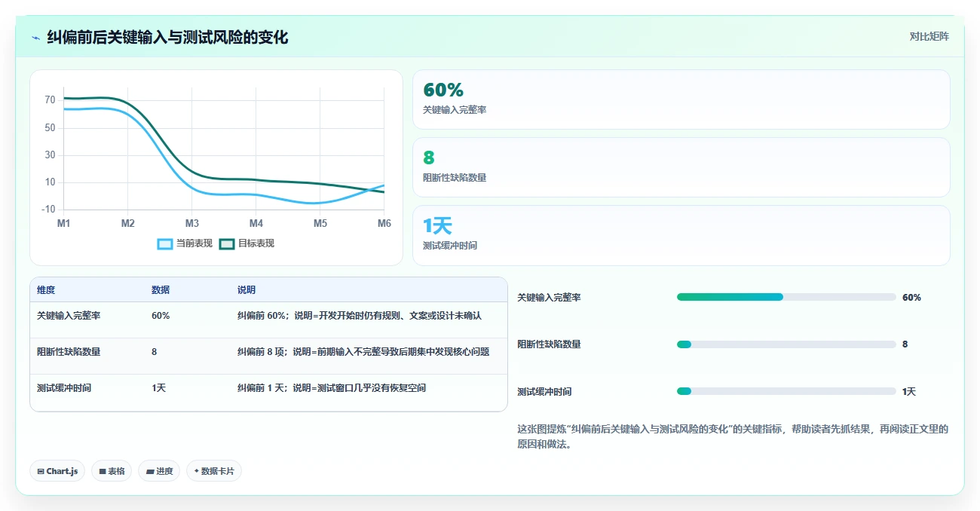The width and height of the screenshot is (980, 511).
Task: Click the 维度 column header
Action: [x=46, y=290]
